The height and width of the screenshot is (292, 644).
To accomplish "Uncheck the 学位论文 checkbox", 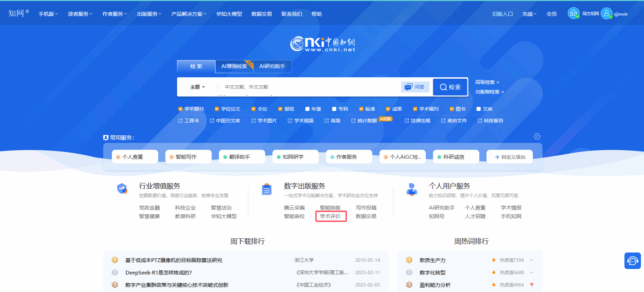I will point(217,109).
